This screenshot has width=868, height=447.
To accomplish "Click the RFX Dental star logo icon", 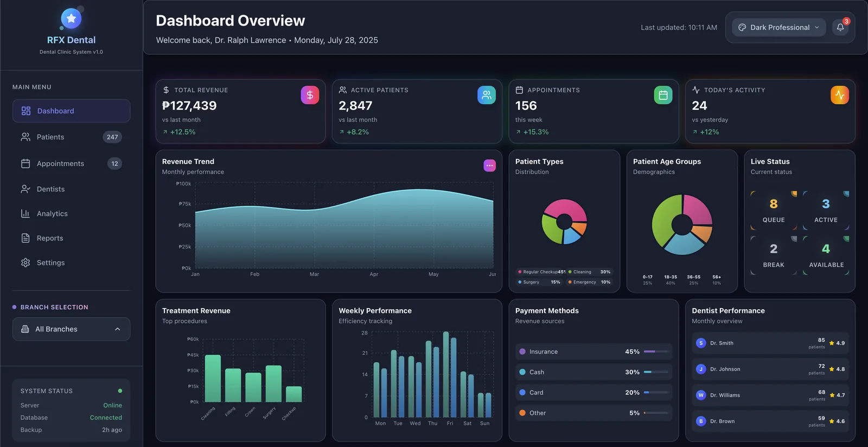I will click(71, 18).
